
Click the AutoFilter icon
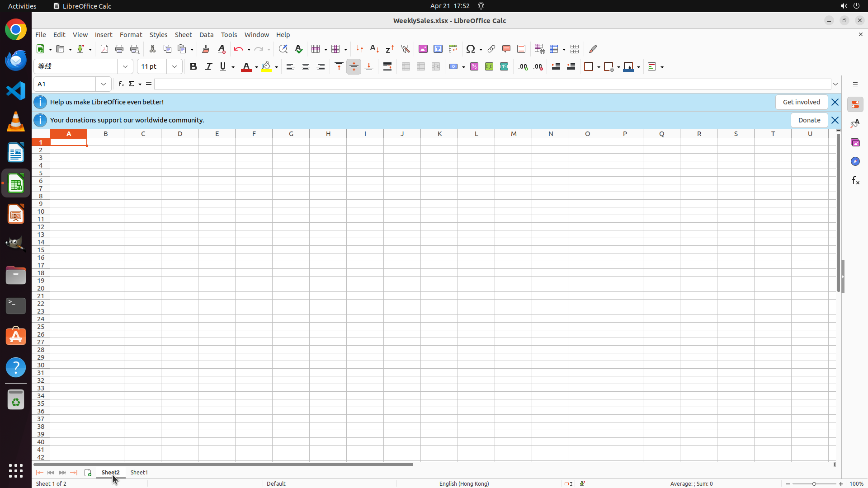405,49
